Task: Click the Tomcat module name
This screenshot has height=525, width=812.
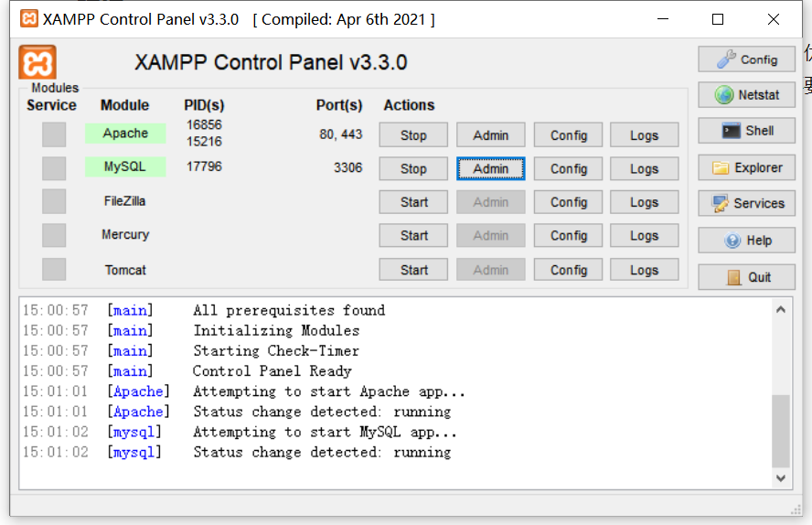Action: pyautogui.click(x=125, y=270)
